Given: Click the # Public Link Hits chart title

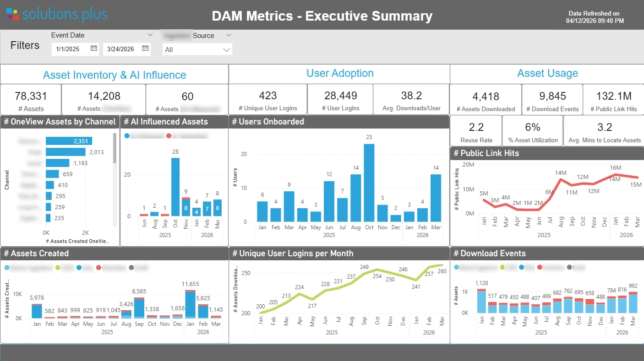Looking at the screenshot, I should click(486, 153).
